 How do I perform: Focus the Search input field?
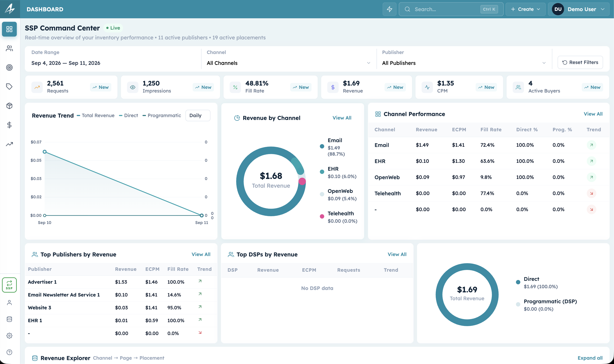pyautogui.click(x=451, y=9)
